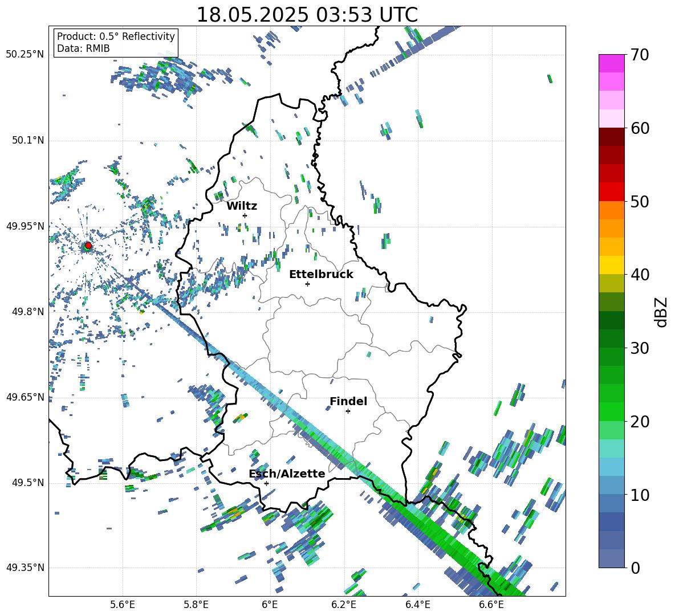Viewport: 675px width, 616px height.
Task: Click the bright red 50 dBZ colorbar segment
Action: coord(611,192)
